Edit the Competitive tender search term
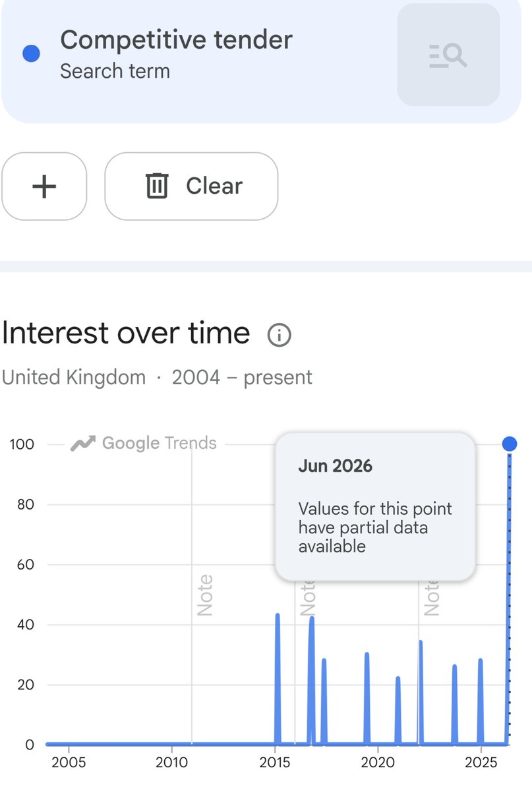Screen dimensions: 532x791 click(176, 54)
